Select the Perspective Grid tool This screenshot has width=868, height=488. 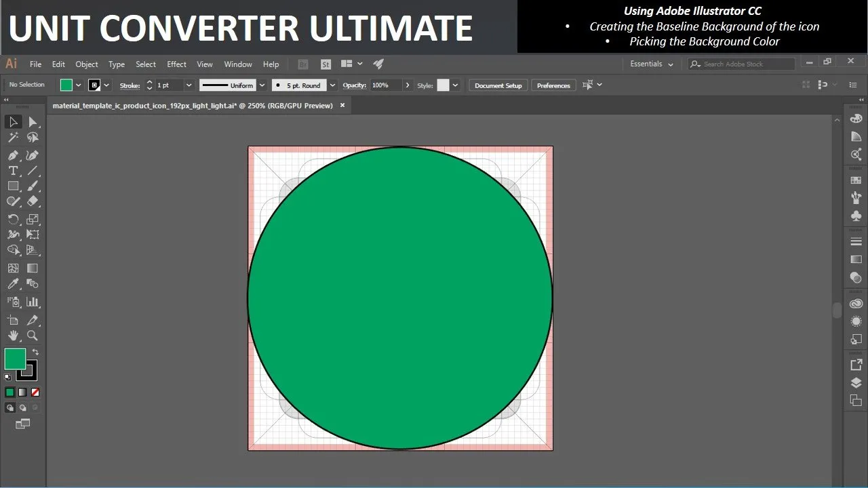(x=32, y=250)
